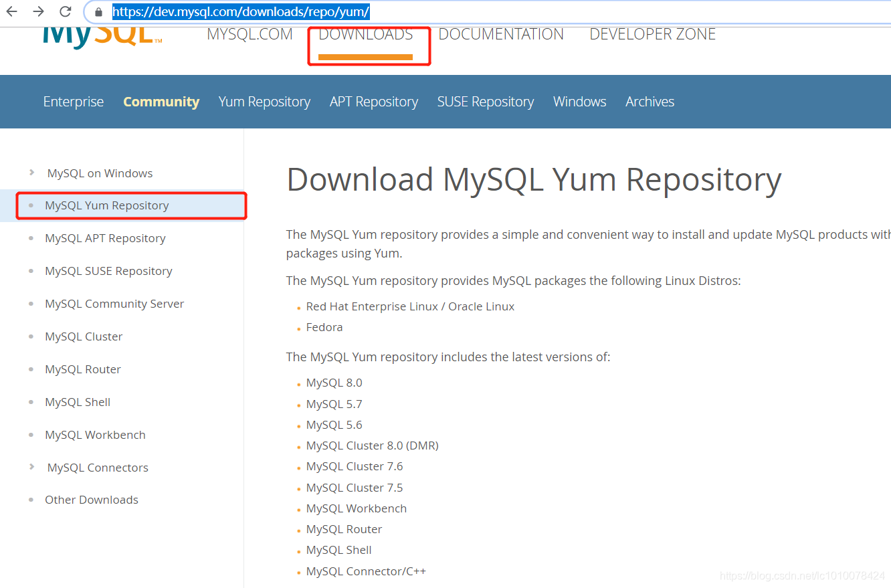Click MySQL 5.6 list item
The image size is (891, 588).
tap(334, 425)
